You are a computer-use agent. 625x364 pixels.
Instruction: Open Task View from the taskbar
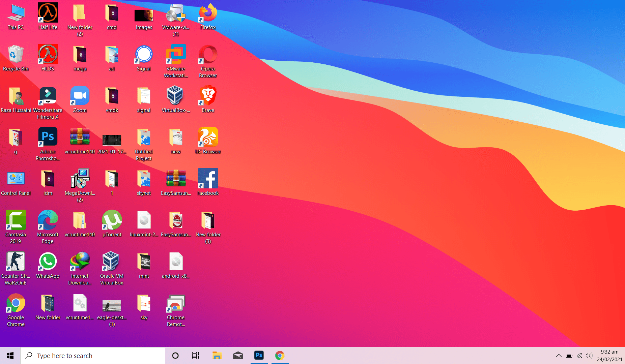[196, 356]
